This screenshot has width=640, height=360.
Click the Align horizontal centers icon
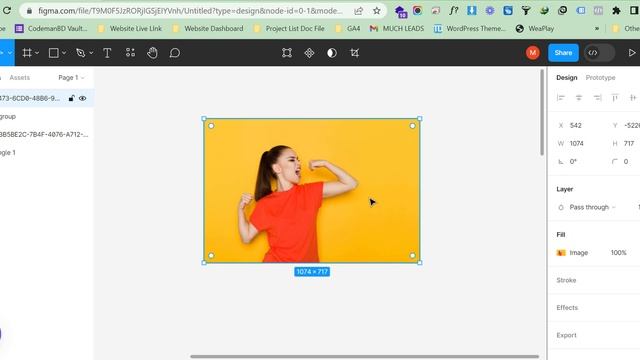579,98
